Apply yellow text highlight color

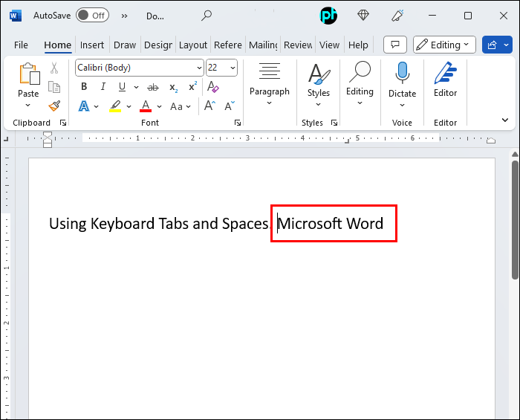(x=115, y=106)
